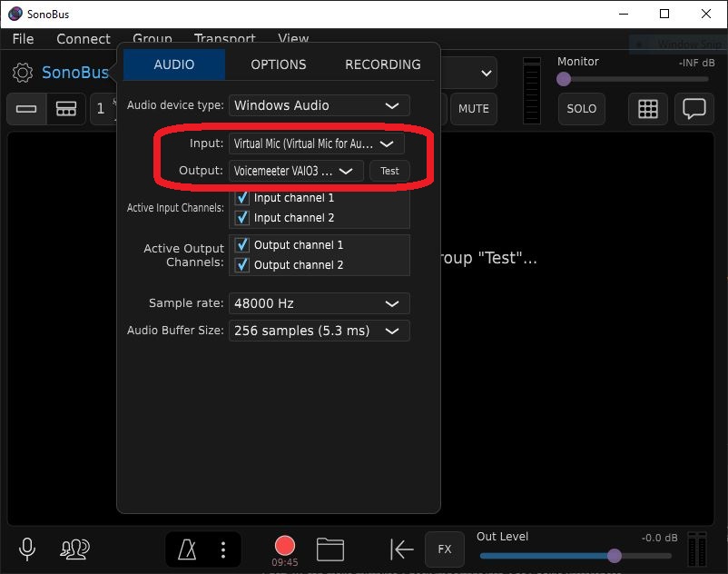Open the recordings folder icon
The width and height of the screenshot is (728, 574).
tap(330, 549)
